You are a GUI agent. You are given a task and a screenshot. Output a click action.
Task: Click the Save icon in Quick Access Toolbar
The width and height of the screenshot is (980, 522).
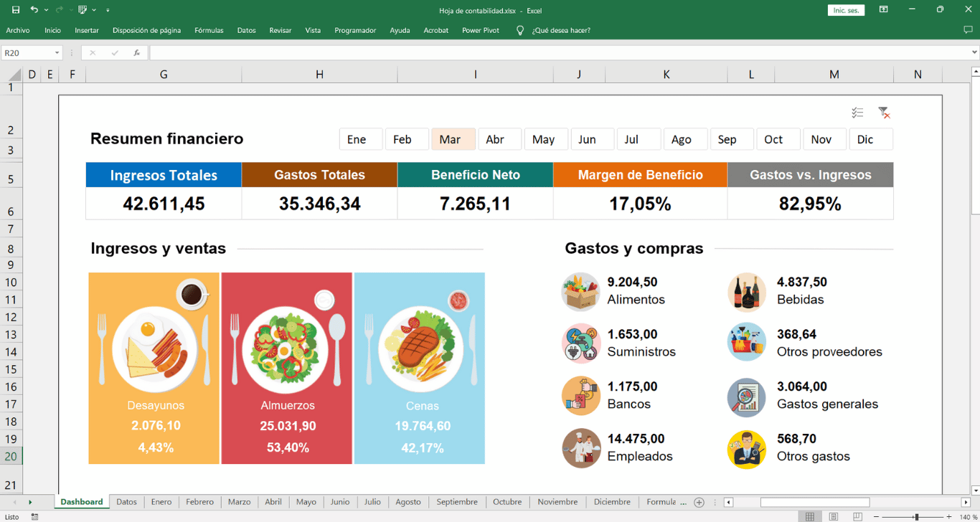tap(15, 10)
